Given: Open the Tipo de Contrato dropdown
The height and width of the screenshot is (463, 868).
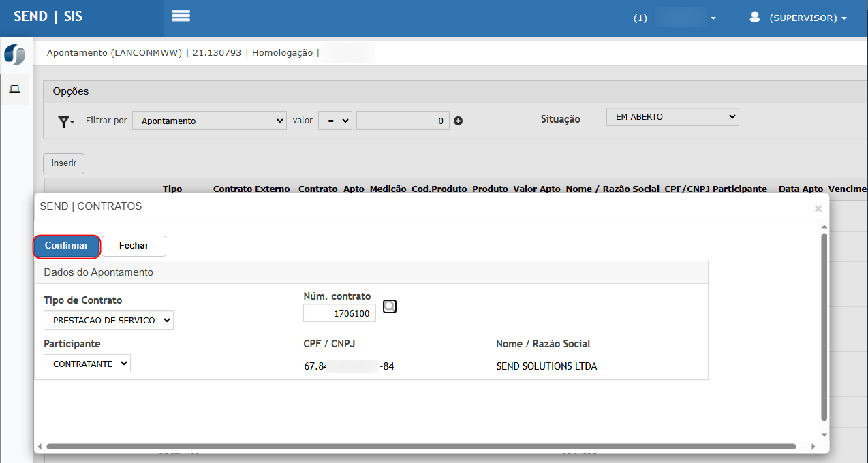Looking at the screenshot, I should 108,320.
